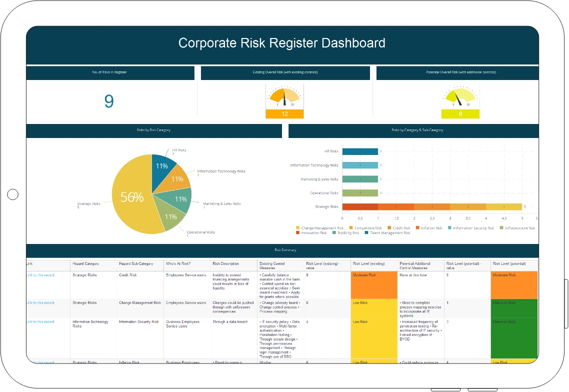Click the yellow last segment of Strategic Risks bar
This screenshot has width=569, height=392.
click(x=504, y=207)
